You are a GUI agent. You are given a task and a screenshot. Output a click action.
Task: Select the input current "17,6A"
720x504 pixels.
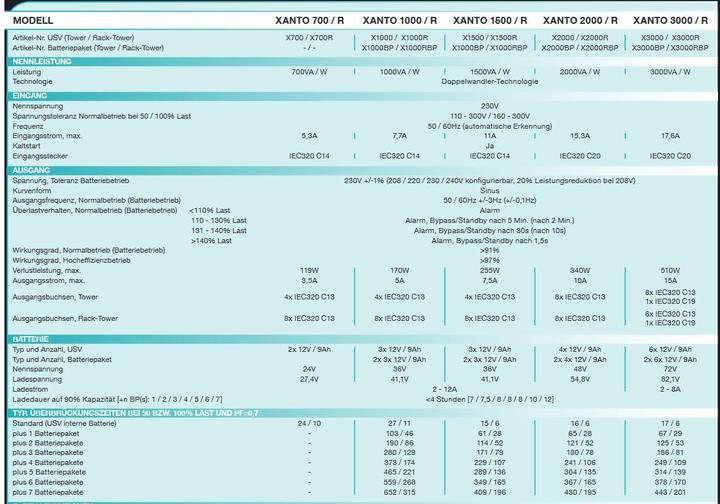click(x=670, y=136)
